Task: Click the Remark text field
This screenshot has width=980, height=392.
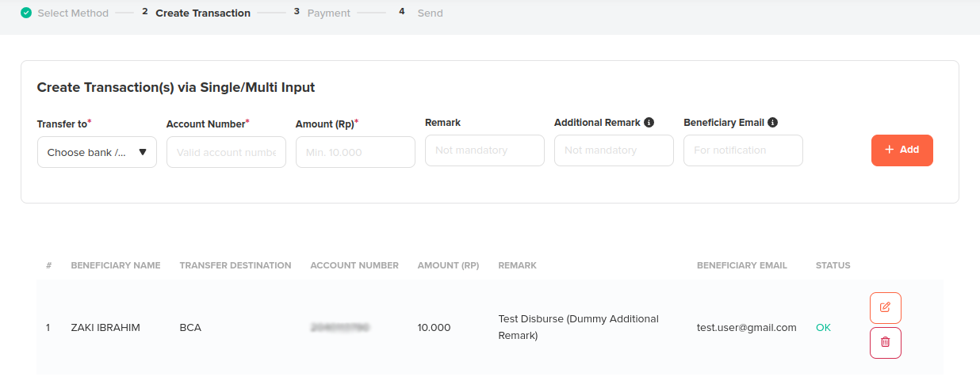Action: tap(484, 150)
